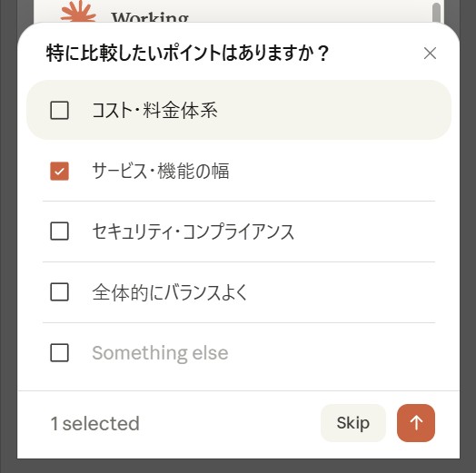
Task: Uncheck the サービス・機能の幅 checkbox
Action: coord(59,171)
